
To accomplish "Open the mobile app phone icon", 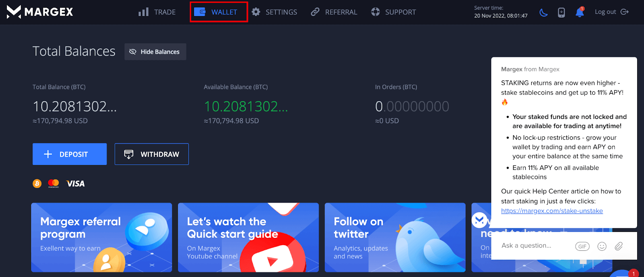I will coord(561,12).
